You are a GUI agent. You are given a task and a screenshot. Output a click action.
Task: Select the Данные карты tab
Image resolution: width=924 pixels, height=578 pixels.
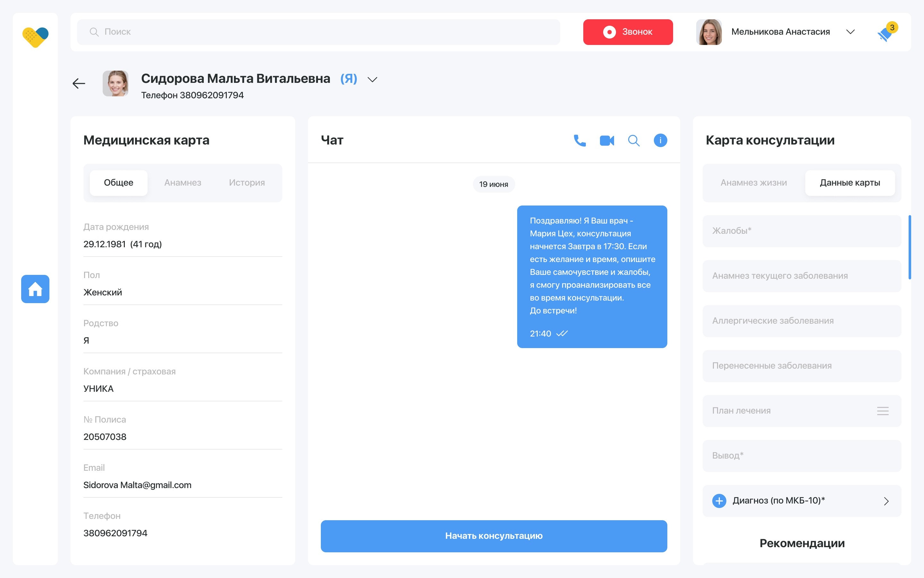pos(850,183)
